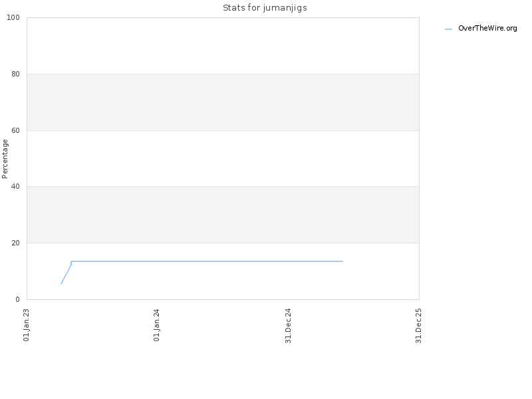The width and height of the screenshot is (532, 399).
Task: Click the 31.Dec.25 x-axis date label
Action: 418,325
